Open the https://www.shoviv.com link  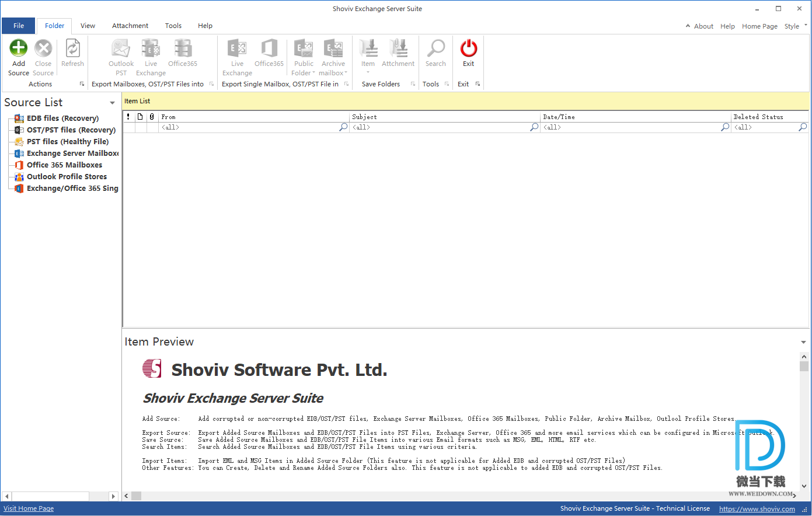[757, 509]
